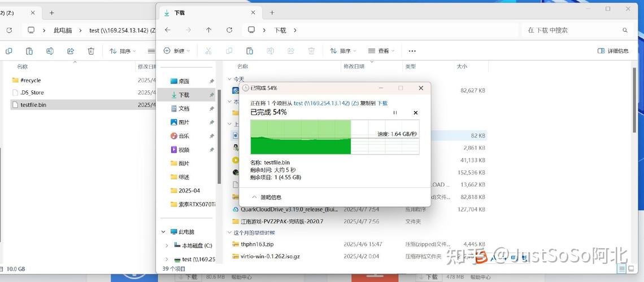
Task: Collapse the 今天 file group
Action: tap(229, 79)
